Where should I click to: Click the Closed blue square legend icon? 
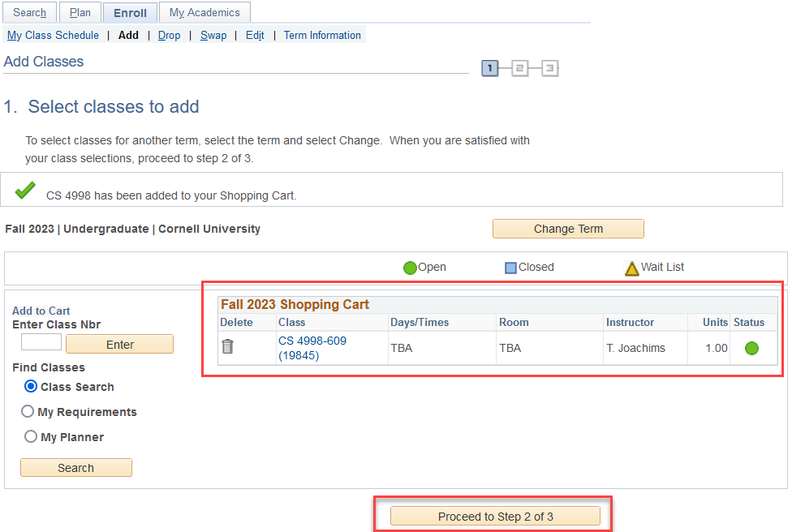point(510,268)
